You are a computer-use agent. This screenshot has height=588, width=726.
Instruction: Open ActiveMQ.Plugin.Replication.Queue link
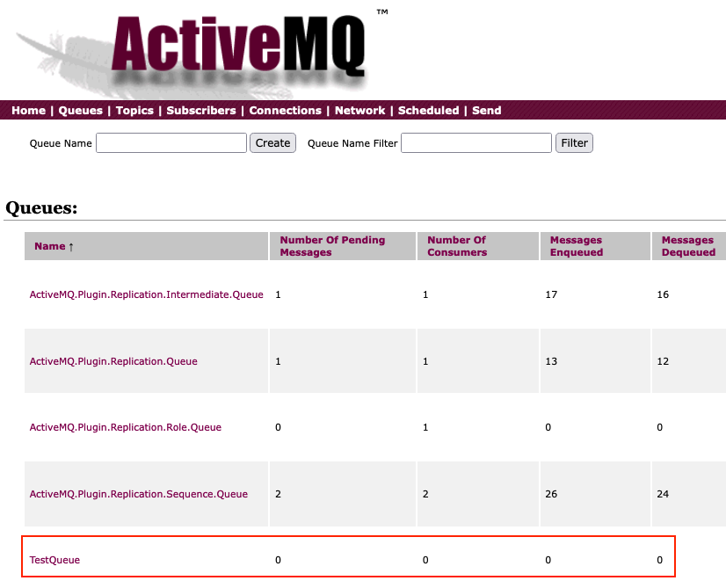(113, 361)
